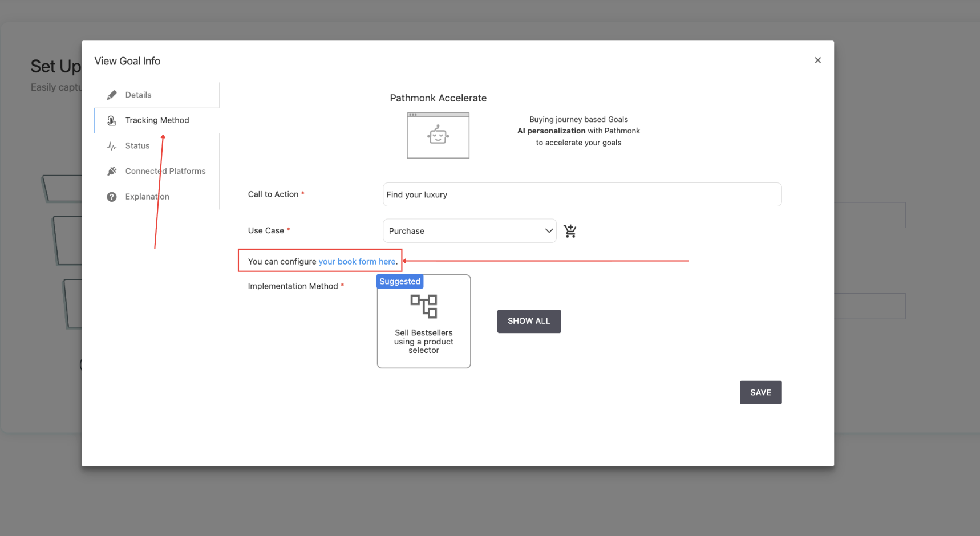Click the pulse icon beside Status

pyautogui.click(x=112, y=146)
